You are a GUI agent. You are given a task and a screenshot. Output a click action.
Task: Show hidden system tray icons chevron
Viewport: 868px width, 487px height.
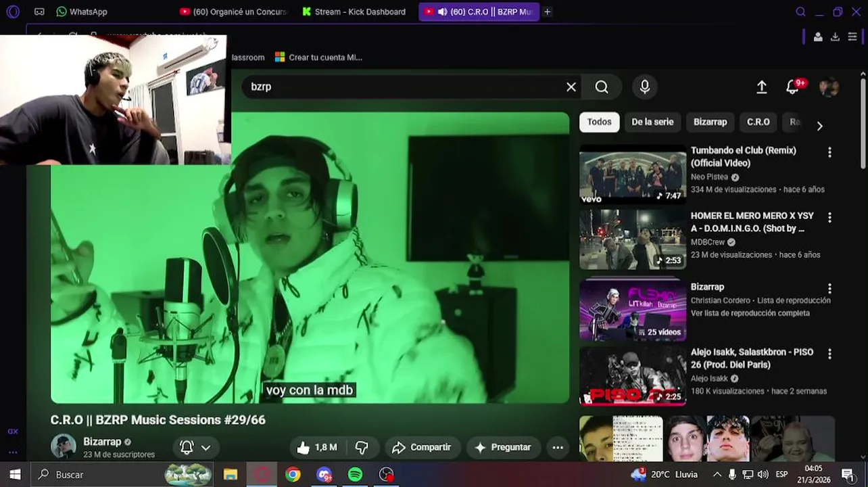717,474
